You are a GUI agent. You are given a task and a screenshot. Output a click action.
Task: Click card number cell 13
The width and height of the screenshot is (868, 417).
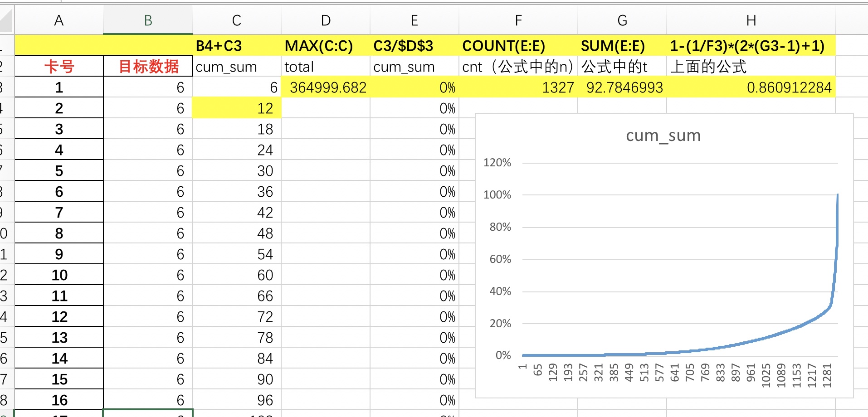(x=59, y=337)
